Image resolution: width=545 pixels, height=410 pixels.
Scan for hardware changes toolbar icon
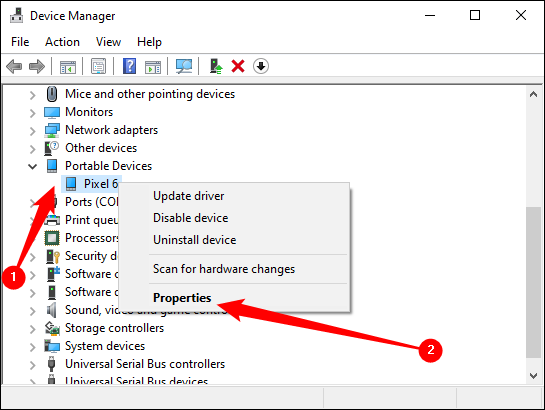click(184, 66)
